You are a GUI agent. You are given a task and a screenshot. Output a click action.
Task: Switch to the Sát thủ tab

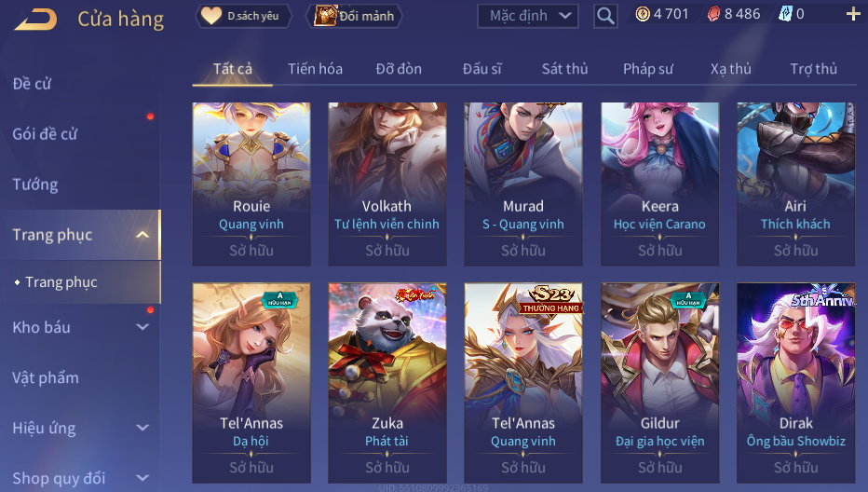point(564,69)
